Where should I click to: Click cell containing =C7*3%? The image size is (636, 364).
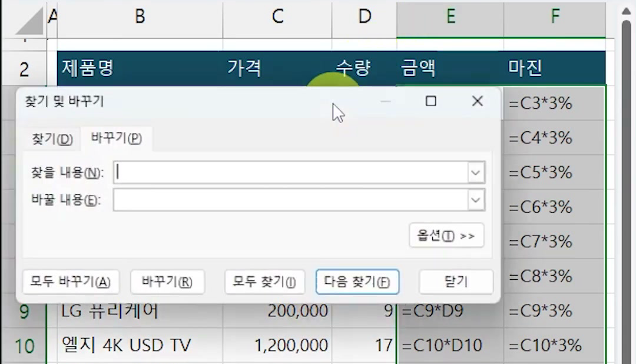(555, 242)
